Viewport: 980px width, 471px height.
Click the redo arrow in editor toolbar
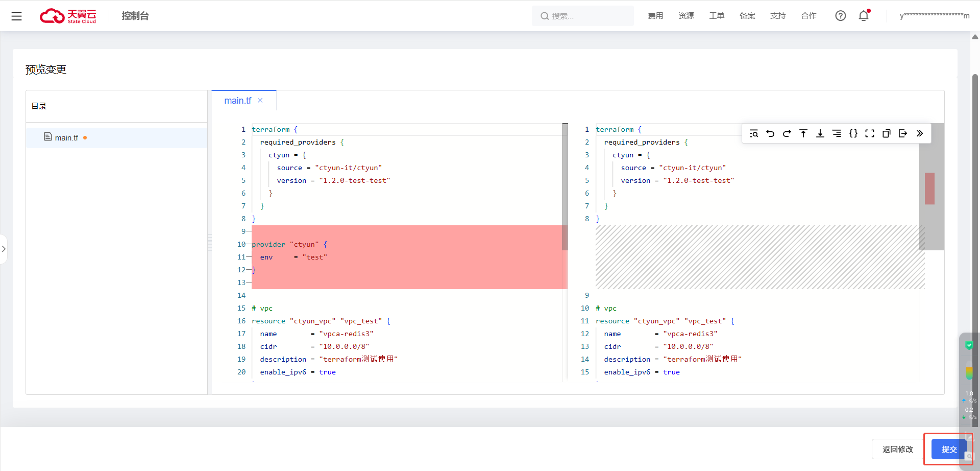pyautogui.click(x=787, y=134)
